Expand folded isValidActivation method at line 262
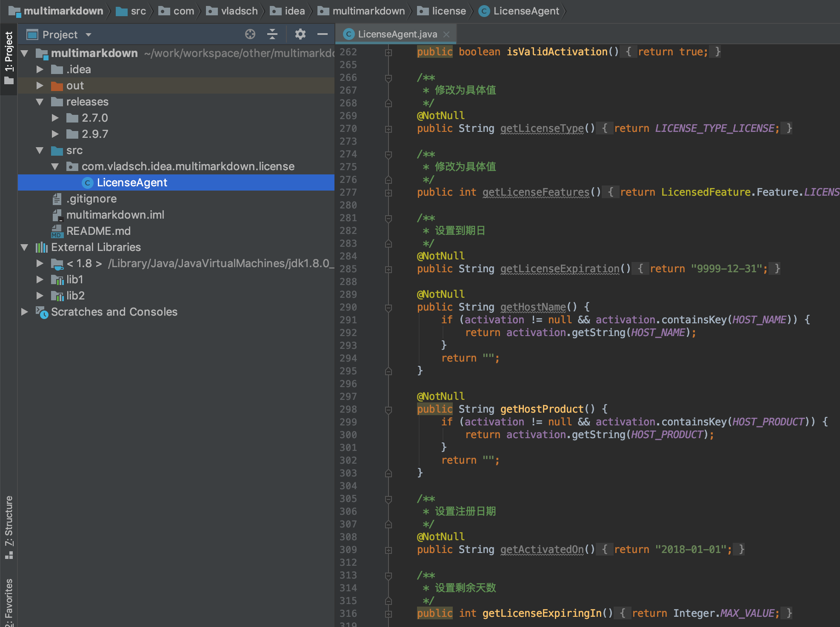This screenshot has width=840, height=627. point(389,53)
